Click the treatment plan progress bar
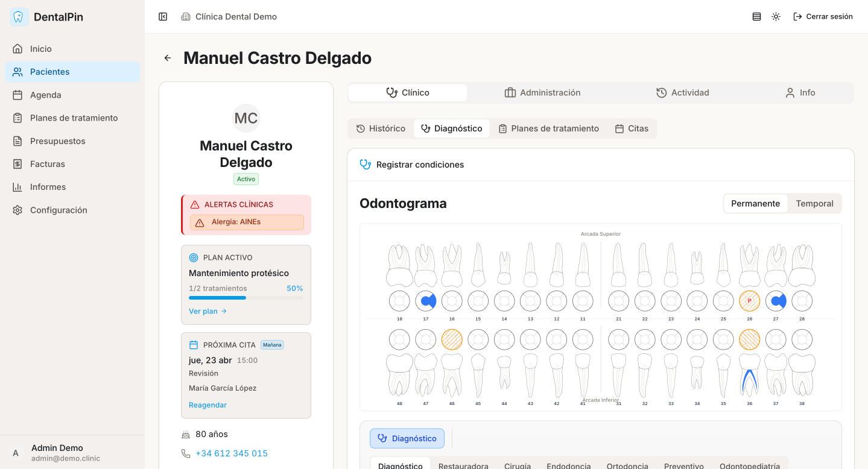The width and height of the screenshot is (868, 469). tap(246, 298)
